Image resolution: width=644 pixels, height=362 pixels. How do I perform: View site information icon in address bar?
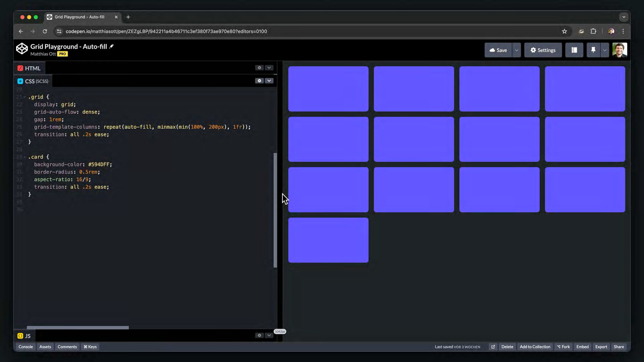coord(59,31)
